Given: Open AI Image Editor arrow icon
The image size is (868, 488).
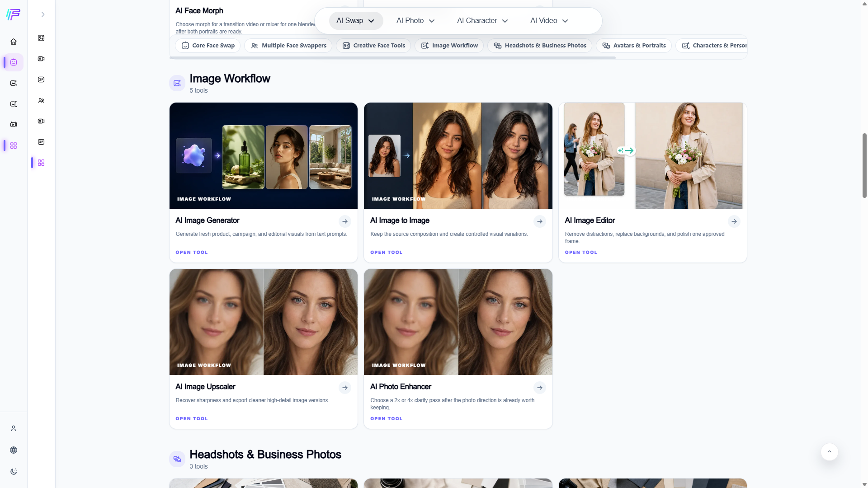Looking at the screenshot, I should tap(734, 221).
